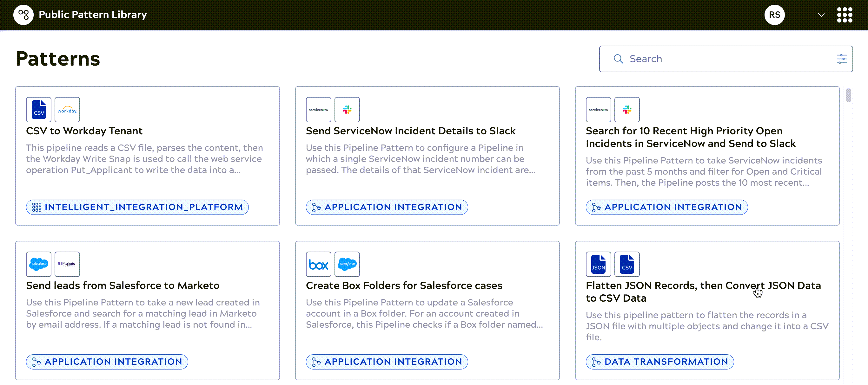Click the CSV icon on CSV to Workday card
868x385 pixels.
click(x=39, y=110)
